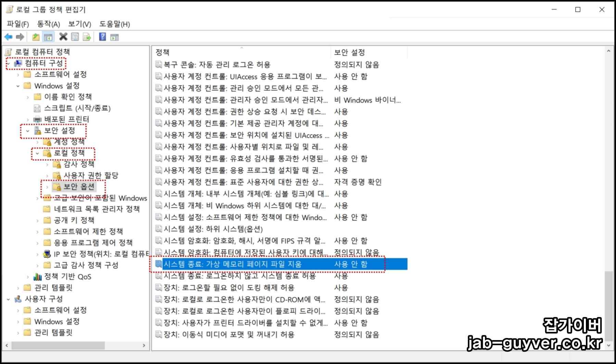Click the Delete (X) toolbar icon

63,37
